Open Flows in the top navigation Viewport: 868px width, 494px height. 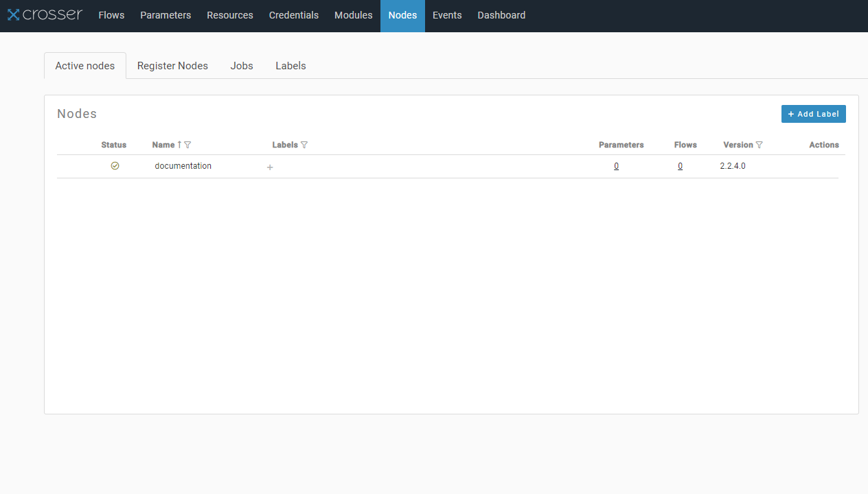pos(111,15)
